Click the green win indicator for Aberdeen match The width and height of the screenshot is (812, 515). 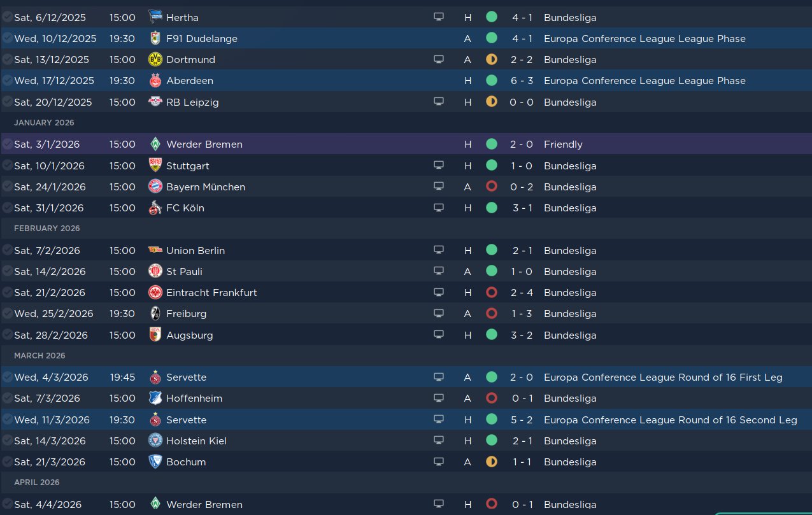point(491,80)
